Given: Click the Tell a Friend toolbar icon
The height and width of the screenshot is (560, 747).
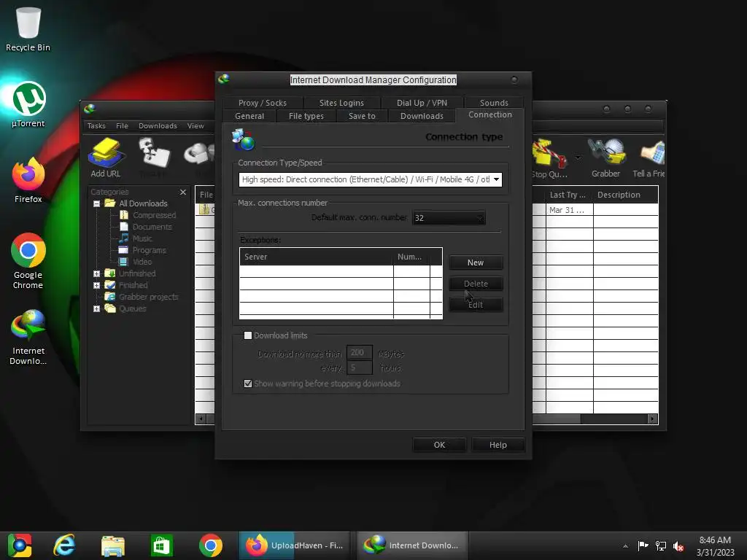Looking at the screenshot, I should (649, 157).
